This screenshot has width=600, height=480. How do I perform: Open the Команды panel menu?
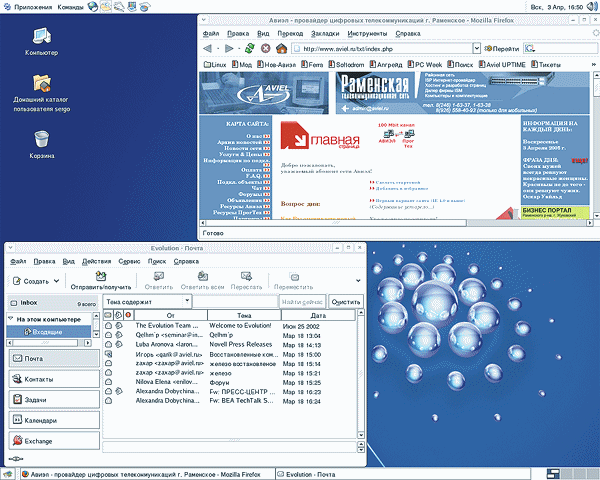click(70, 7)
